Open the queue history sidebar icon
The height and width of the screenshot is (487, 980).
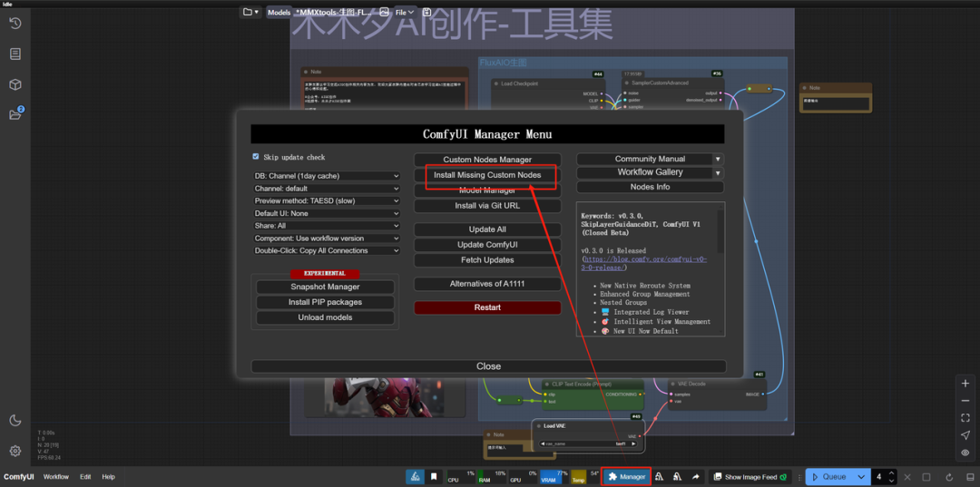15,23
